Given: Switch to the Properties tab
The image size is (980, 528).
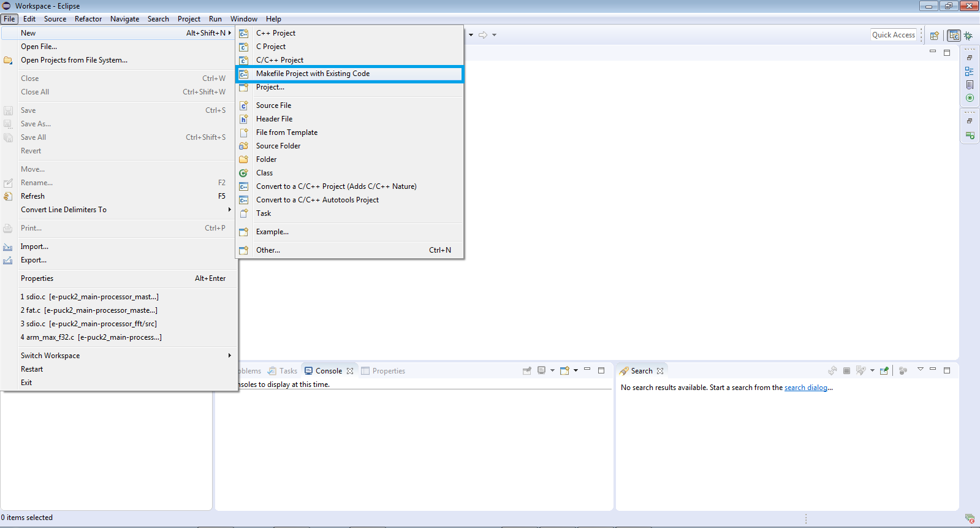Looking at the screenshot, I should tap(388, 371).
